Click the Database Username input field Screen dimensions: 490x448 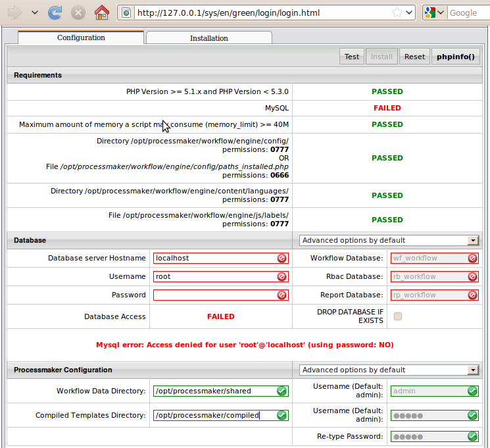coord(214,277)
